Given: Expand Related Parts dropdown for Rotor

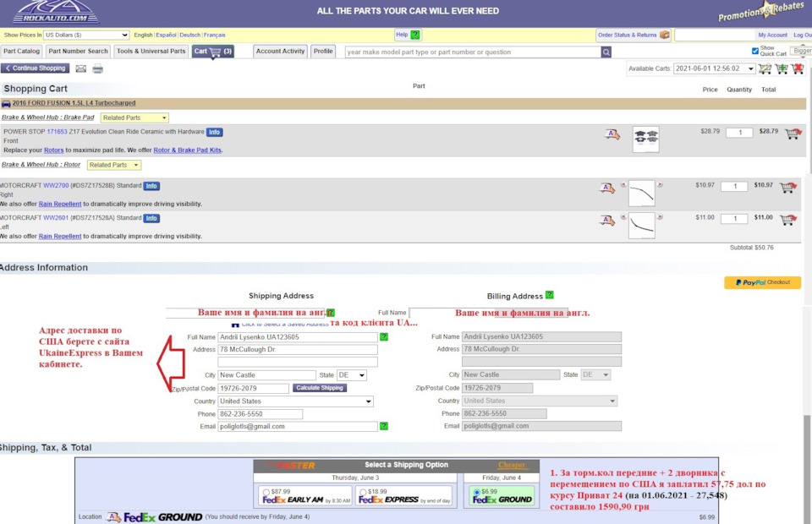Looking at the screenshot, I should [114, 165].
